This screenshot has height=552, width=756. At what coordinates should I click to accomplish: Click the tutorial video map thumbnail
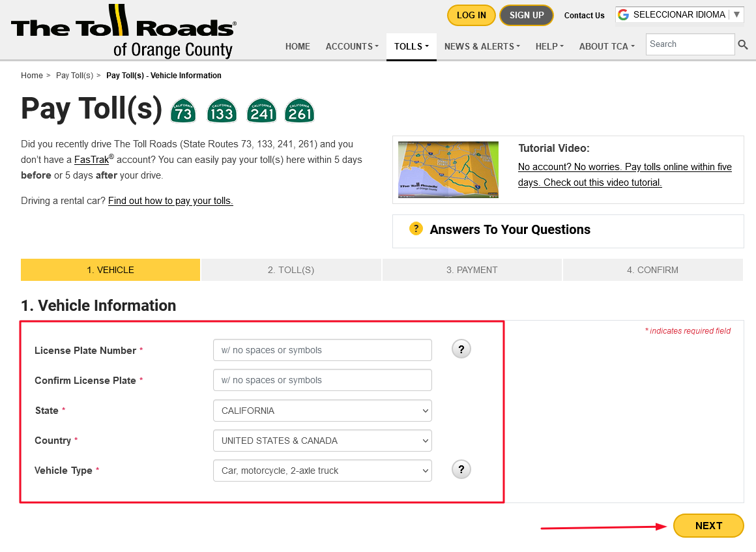tap(448, 169)
